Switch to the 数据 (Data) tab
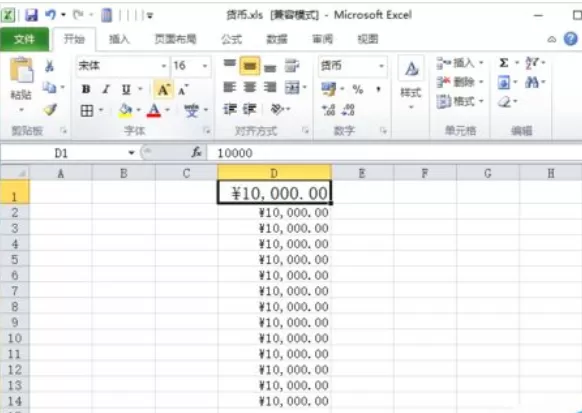582x413 pixels. click(x=277, y=39)
